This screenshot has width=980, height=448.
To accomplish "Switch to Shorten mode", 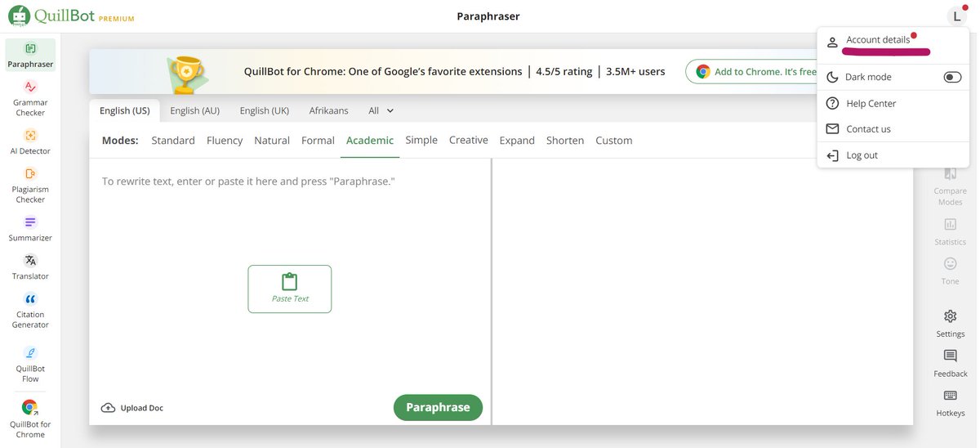I will pyautogui.click(x=565, y=141).
